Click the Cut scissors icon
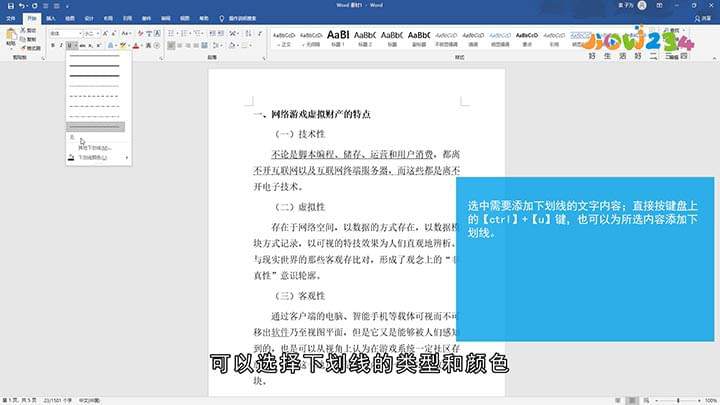 click(x=23, y=30)
